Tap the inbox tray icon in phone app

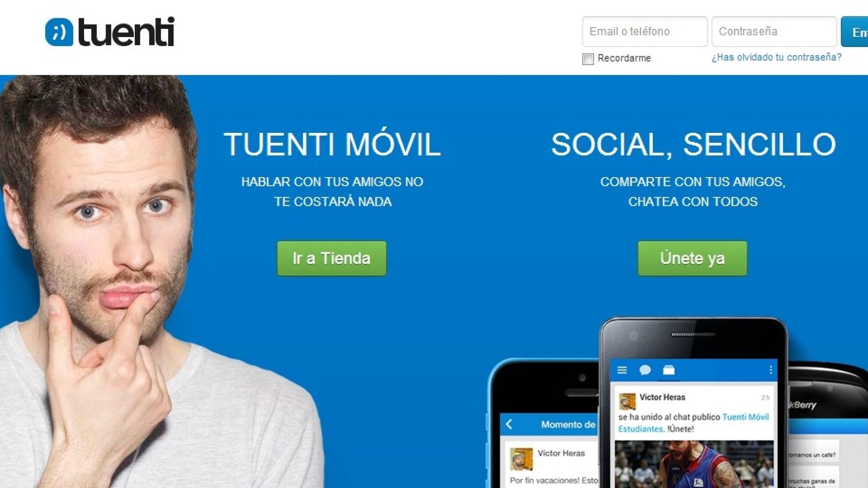[669, 370]
